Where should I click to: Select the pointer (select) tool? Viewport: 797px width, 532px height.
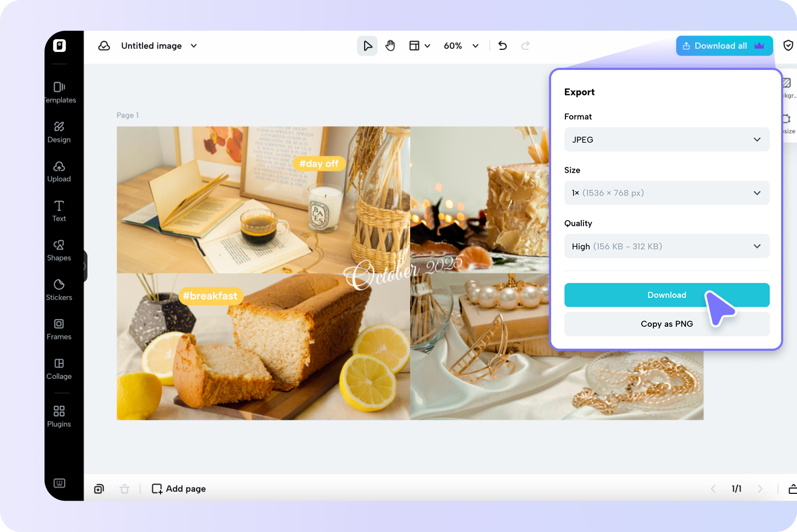pyautogui.click(x=367, y=46)
